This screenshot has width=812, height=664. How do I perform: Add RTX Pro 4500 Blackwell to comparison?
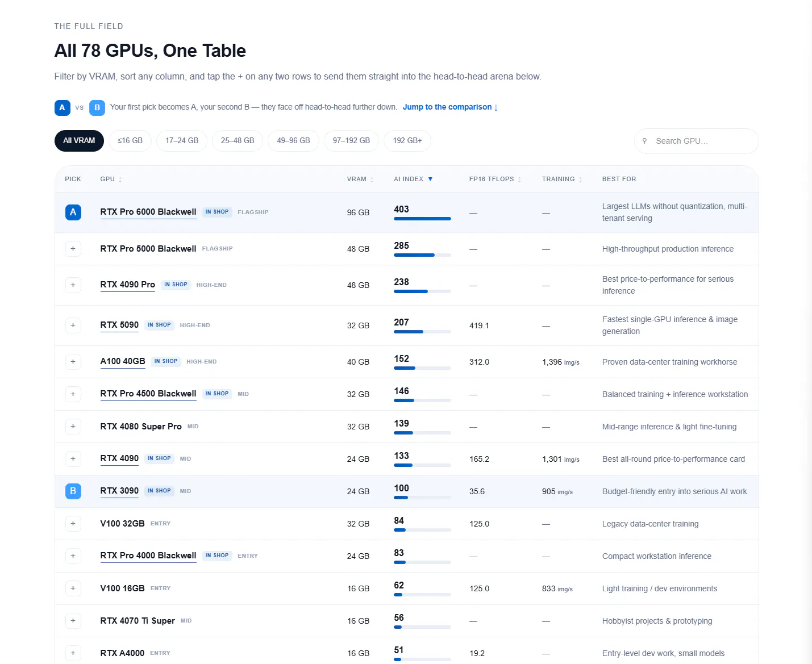click(x=73, y=394)
